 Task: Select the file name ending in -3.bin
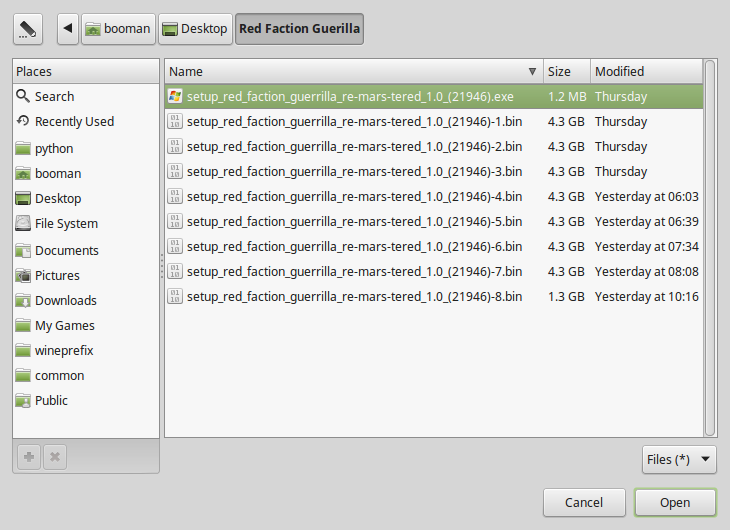pos(354,171)
